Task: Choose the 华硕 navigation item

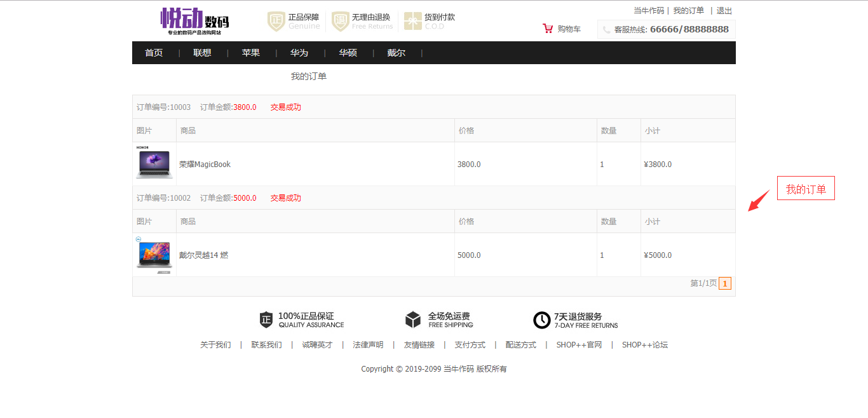Action: coord(348,53)
